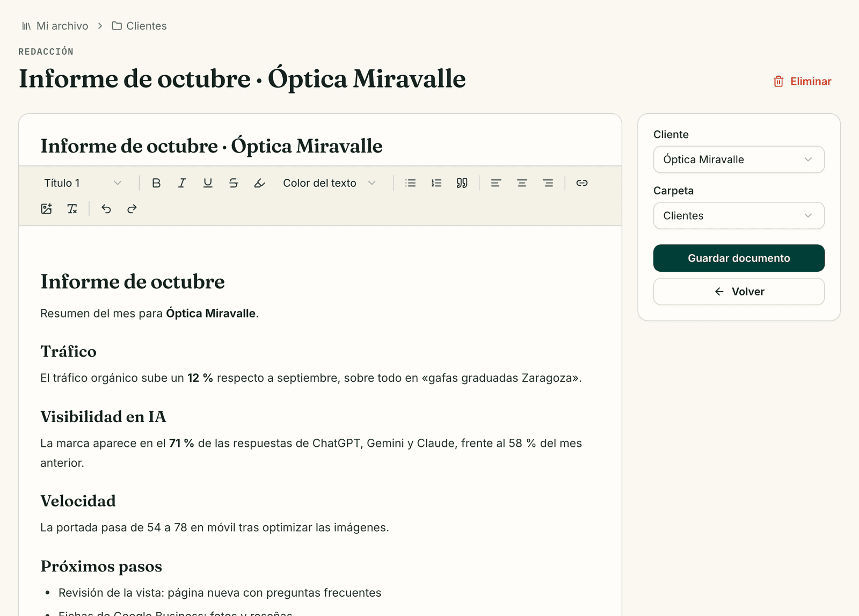The width and height of the screenshot is (859, 616).
Task: Align text to the left
Action: coord(496,183)
